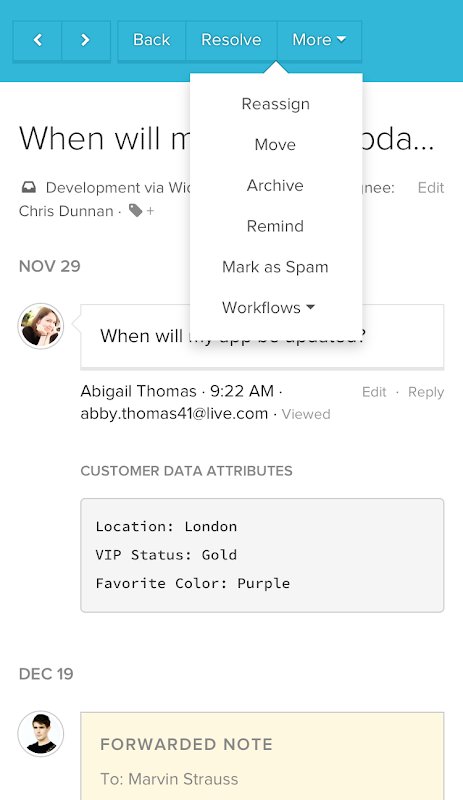Go to previous conversation arrow
The image size is (463, 800).
click(37, 40)
